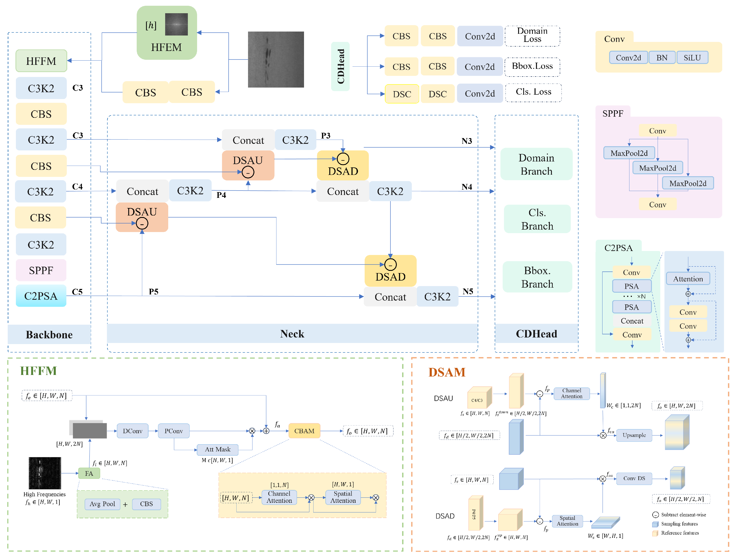Click the Att Mask box in HFFM
Viewport: 737px width, 560px height.
217,449
